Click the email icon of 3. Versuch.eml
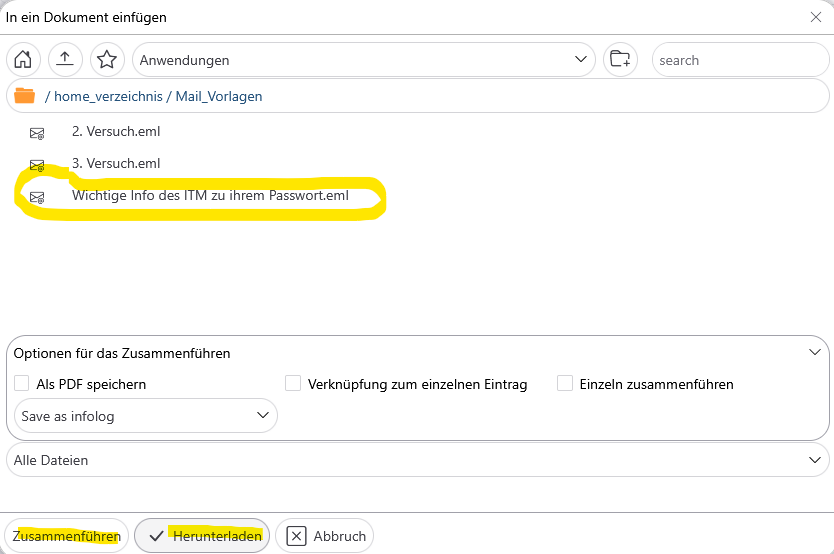Viewport: 834px width, 554px height. point(37,164)
